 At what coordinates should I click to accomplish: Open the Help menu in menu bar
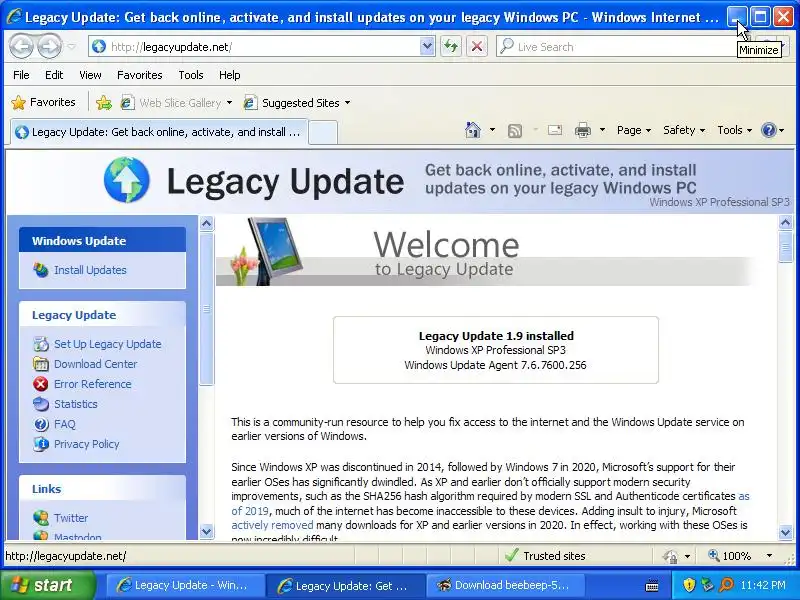point(230,75)
